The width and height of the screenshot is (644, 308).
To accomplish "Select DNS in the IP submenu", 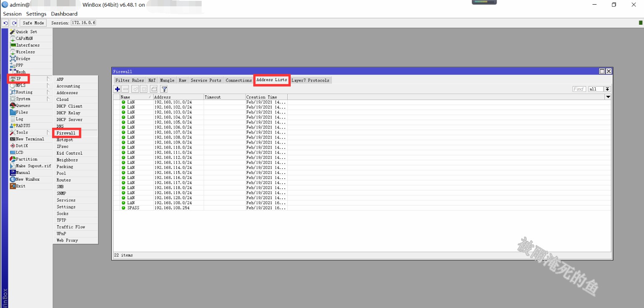I will click(x=76, y=126).
